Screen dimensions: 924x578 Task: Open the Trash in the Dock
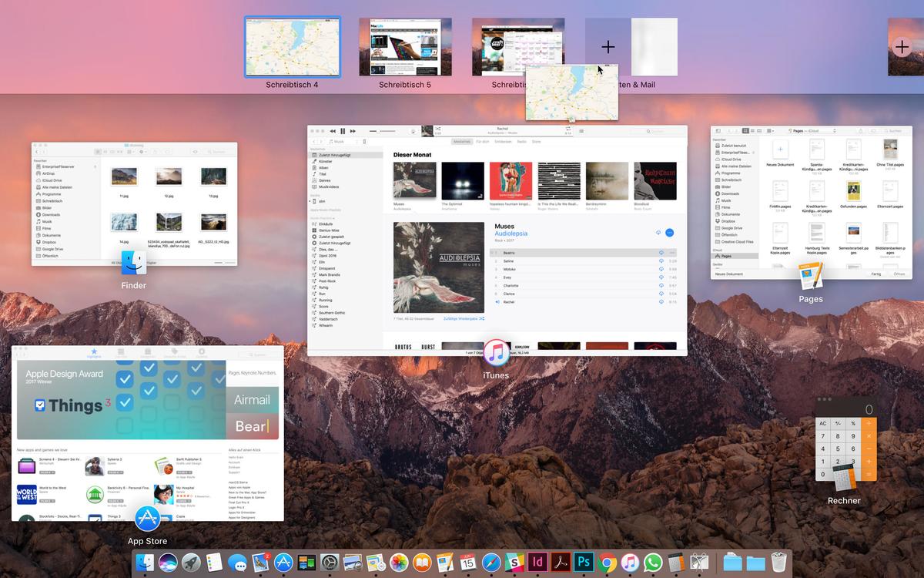pos(778,563)
